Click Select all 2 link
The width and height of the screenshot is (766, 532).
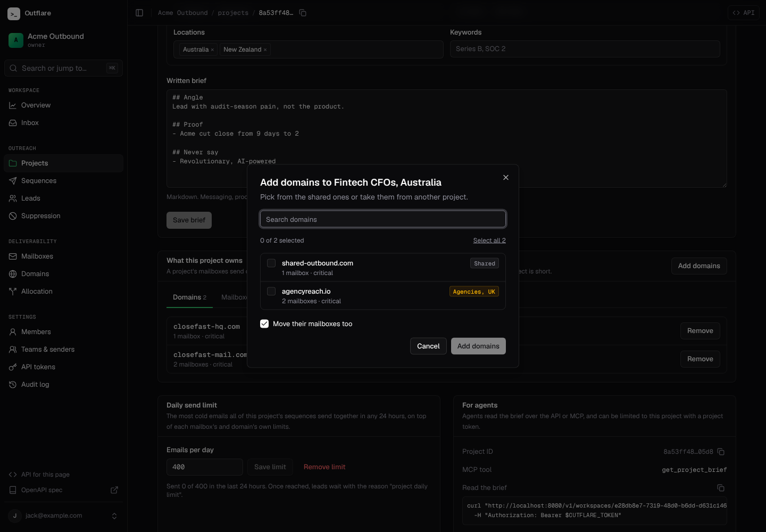pyautogui.click(x=489, y=240)
